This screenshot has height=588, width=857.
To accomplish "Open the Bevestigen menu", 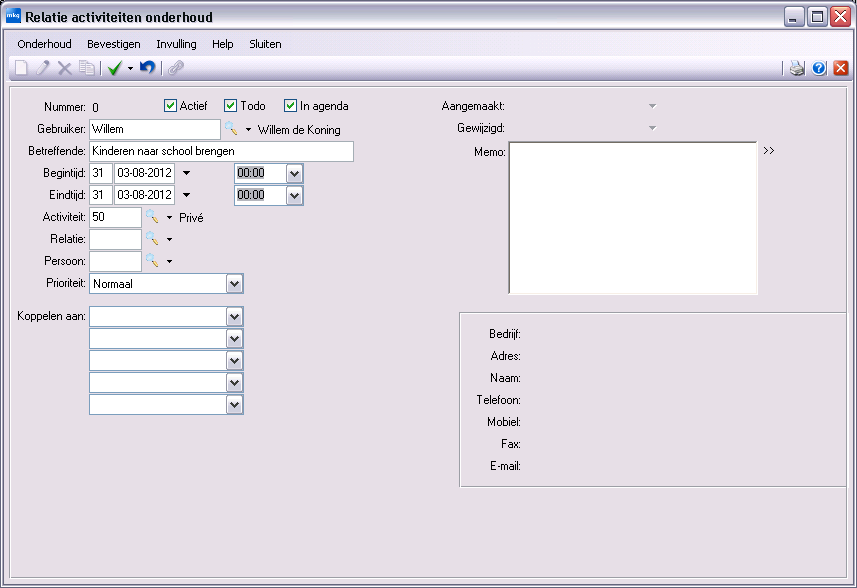I will tap(114, 44).
